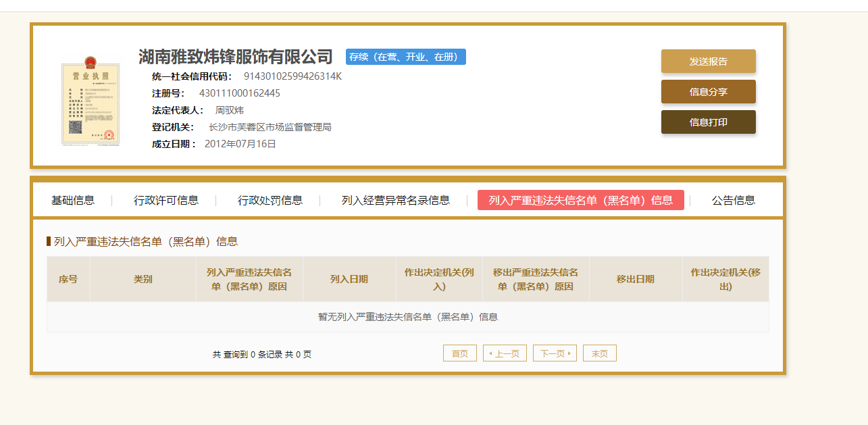Click registration authority 长沙市芙蓉区市场监督管理局
Screen dimensions: 868x425
tap(270, 127)
